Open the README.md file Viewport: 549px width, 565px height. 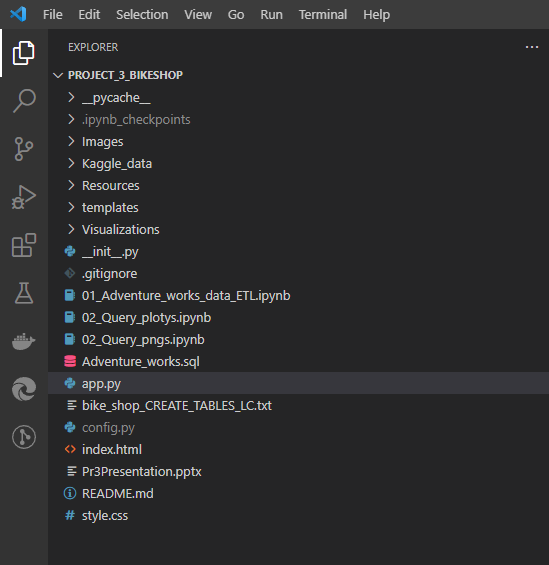point(118,494)
